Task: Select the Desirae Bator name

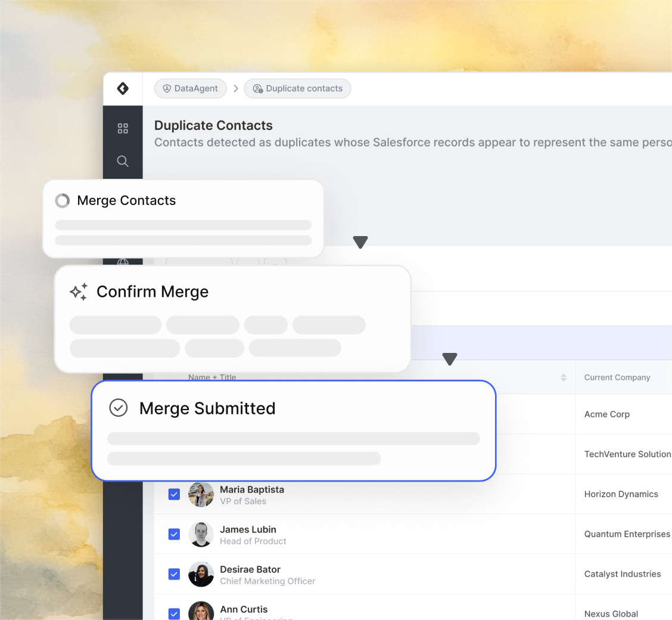Action: point(250,569)
